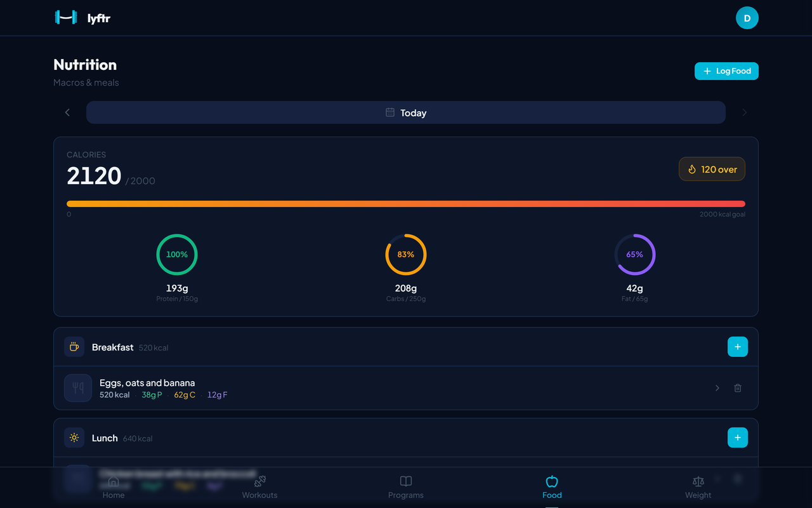
Task: Open the Eggs, oats and banana meal entry
Action: [406, 388]
